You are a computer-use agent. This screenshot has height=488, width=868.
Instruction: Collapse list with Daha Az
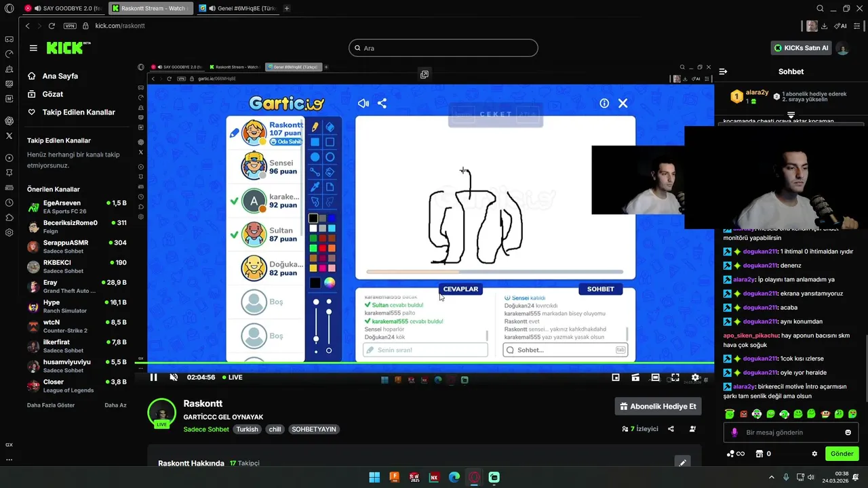[115, 405]
